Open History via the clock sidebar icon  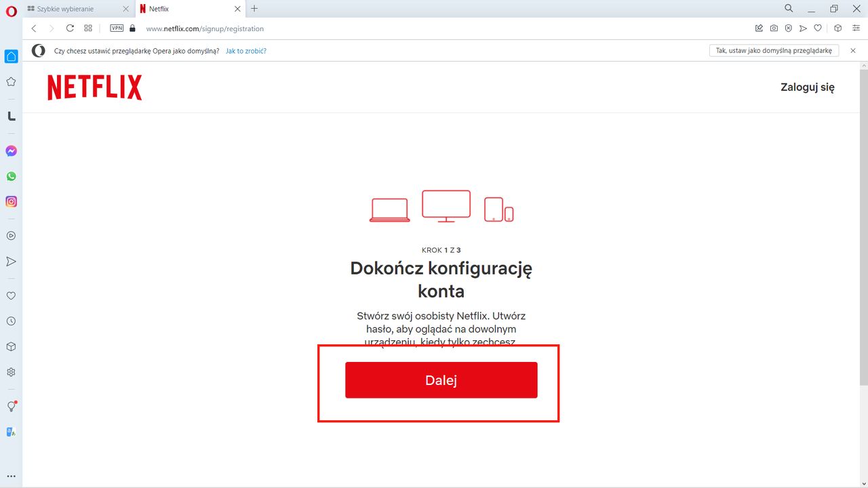(x=11, y=321)
